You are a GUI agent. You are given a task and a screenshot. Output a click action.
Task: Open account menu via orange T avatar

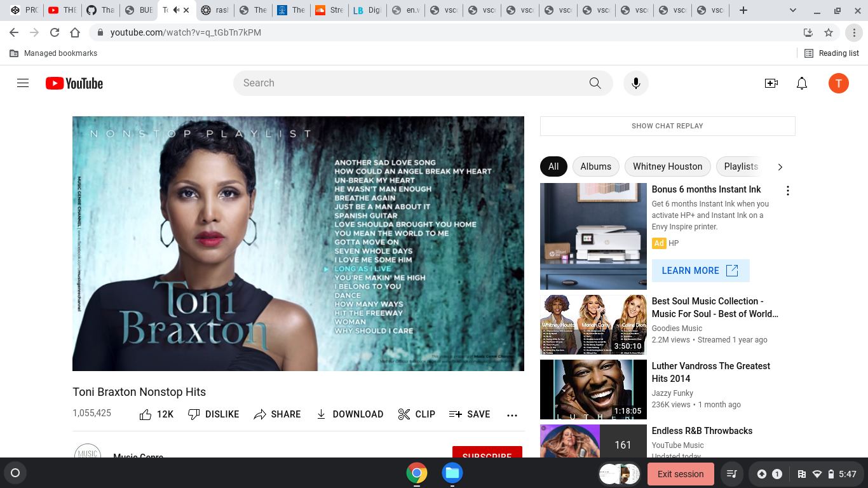pos(839,83)
